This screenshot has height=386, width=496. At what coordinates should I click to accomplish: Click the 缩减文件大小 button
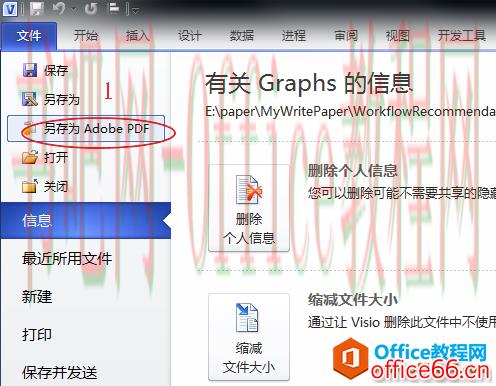tap(249, 337)
